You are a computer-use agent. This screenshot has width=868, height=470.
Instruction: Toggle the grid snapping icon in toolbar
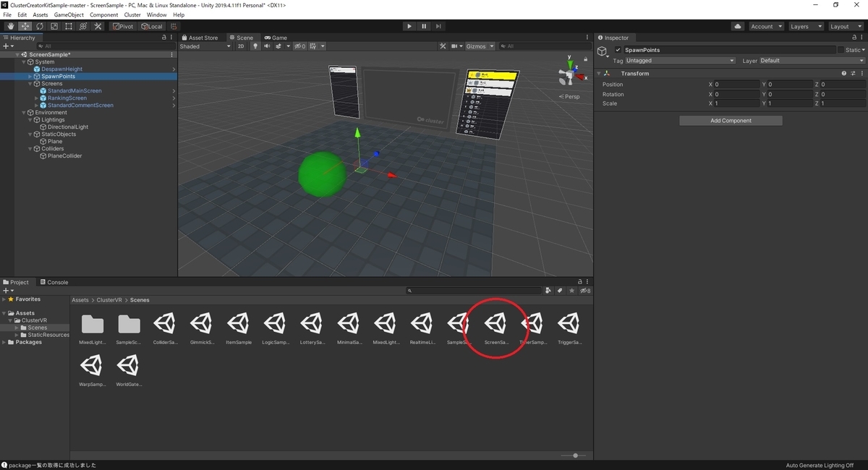174,26
